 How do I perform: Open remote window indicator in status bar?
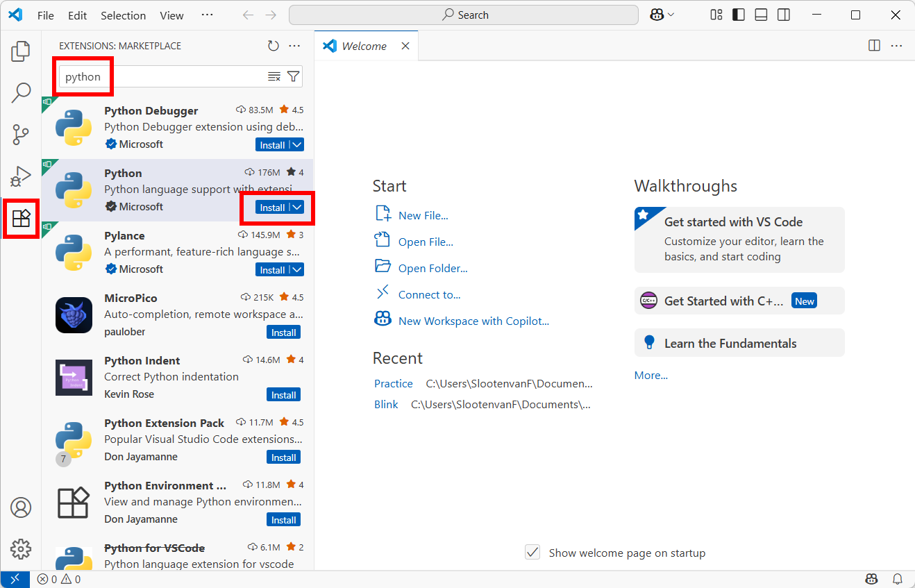click(15, 579)
